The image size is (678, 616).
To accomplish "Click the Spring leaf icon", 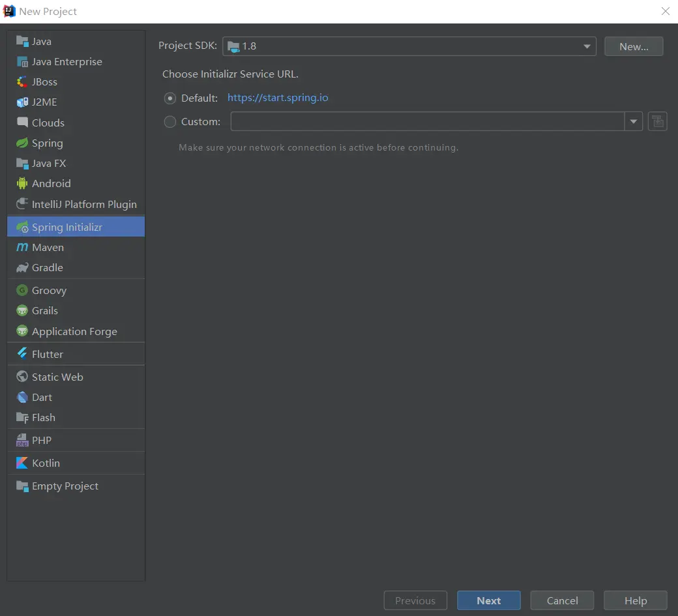I will click(x=22, y=143).
